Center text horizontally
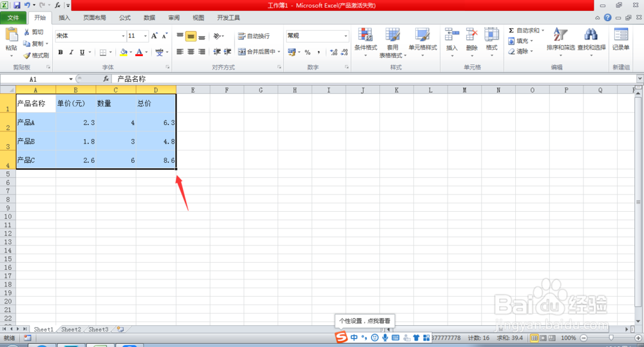The image size is (644, 347). click(191, 52)
